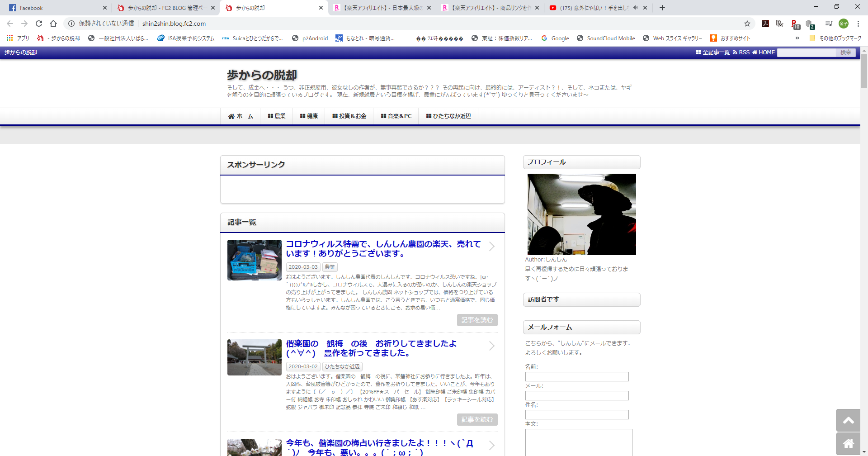This screenshot has width=868, height=456.
Task: Bookmark this page with the star icon
Action: coord(747,24)
